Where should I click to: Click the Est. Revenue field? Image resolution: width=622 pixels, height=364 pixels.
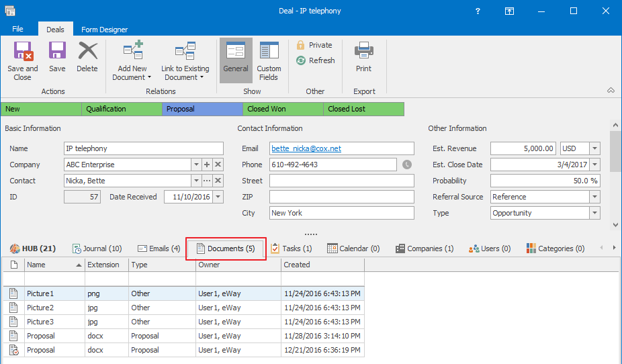point(523,148)
